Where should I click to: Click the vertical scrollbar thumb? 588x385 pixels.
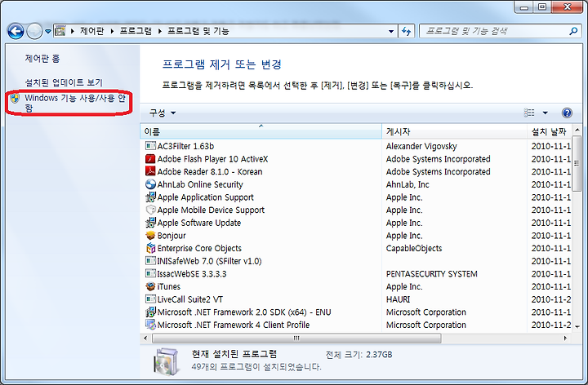click(577, 163)
